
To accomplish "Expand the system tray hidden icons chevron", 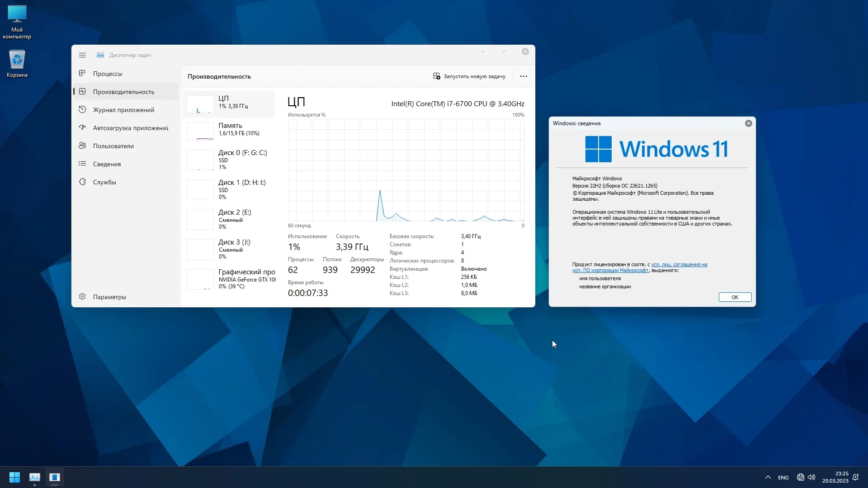I will click(x=768, y=477).
